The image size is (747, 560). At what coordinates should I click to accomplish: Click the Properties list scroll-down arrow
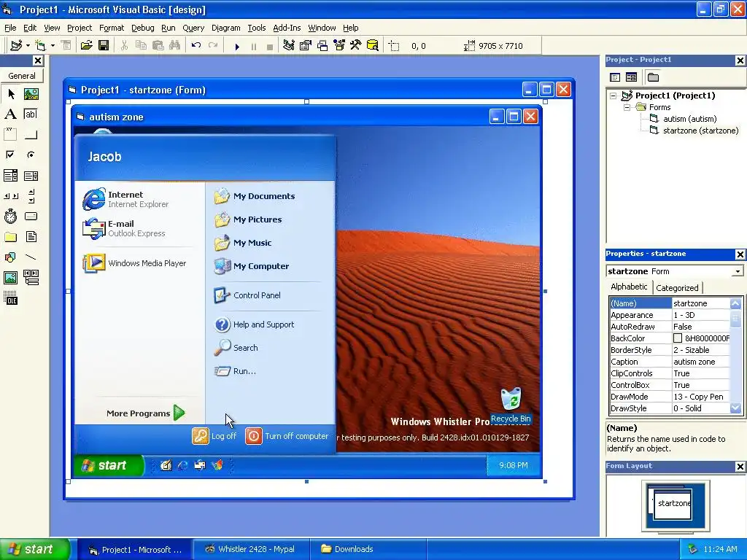pos(735,408)
